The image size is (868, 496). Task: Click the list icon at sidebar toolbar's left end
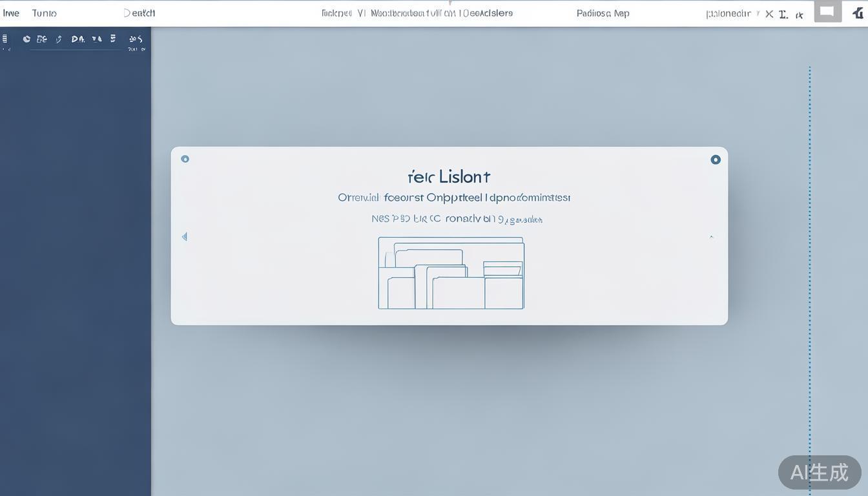point(5,39)
